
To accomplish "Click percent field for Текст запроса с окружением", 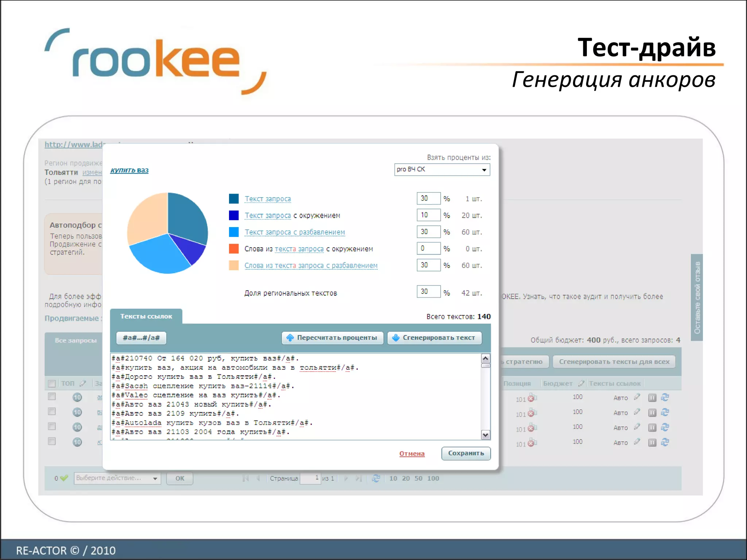I will point(428,215).
